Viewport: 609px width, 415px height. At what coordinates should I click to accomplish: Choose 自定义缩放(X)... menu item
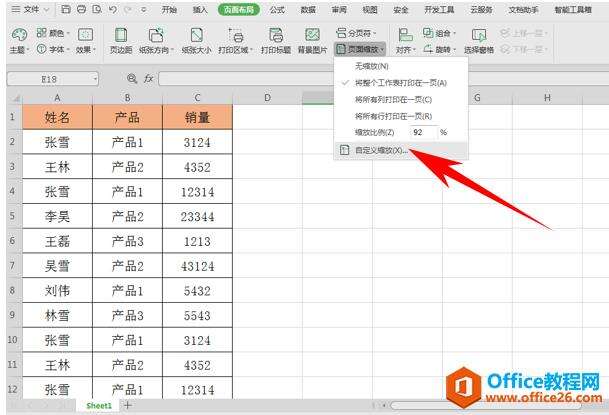click(401, 150)
